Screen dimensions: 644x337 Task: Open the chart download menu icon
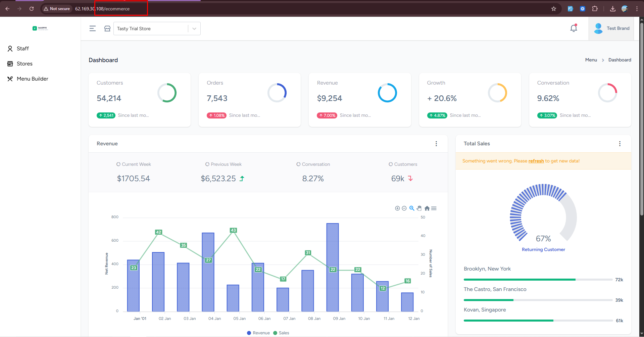point(434,208)
